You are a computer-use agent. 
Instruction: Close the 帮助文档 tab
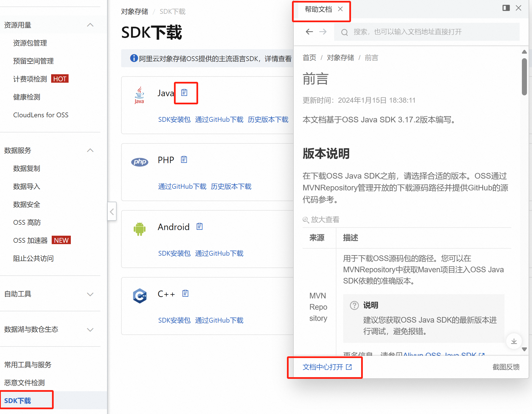pos(340,9)
